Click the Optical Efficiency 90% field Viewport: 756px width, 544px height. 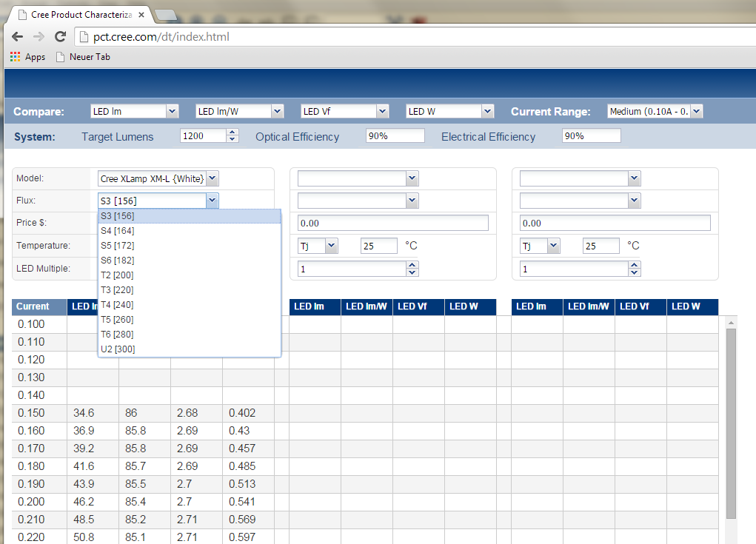[395, 136]
